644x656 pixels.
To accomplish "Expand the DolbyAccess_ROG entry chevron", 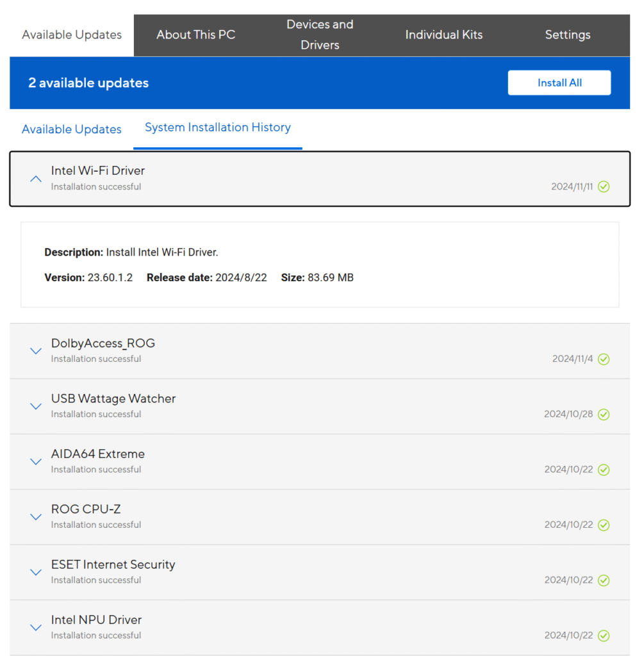I will coord(36,351).
